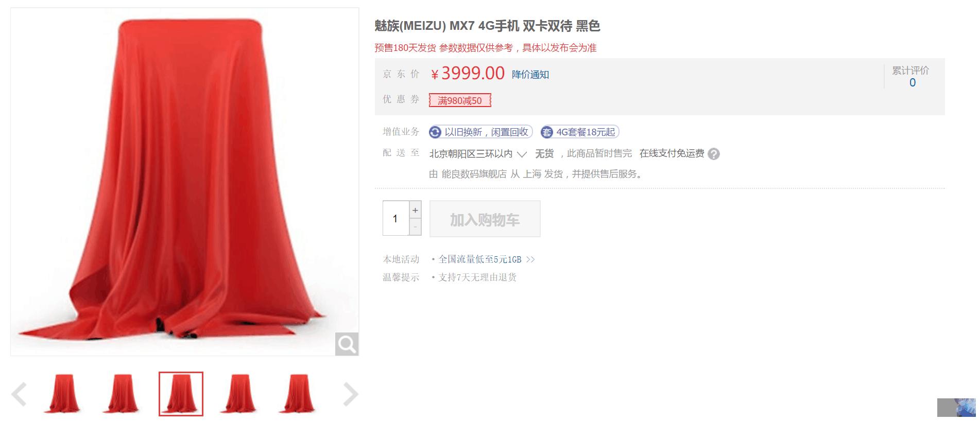
Task: Click the 4G package icon badge
Action: [x=546, y=132]
